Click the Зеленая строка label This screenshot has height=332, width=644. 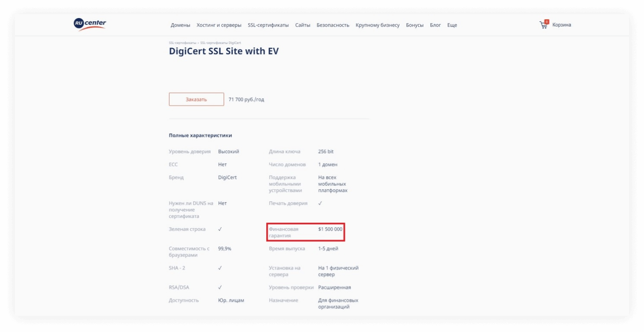pyautogui.click(x=187, y=229)
